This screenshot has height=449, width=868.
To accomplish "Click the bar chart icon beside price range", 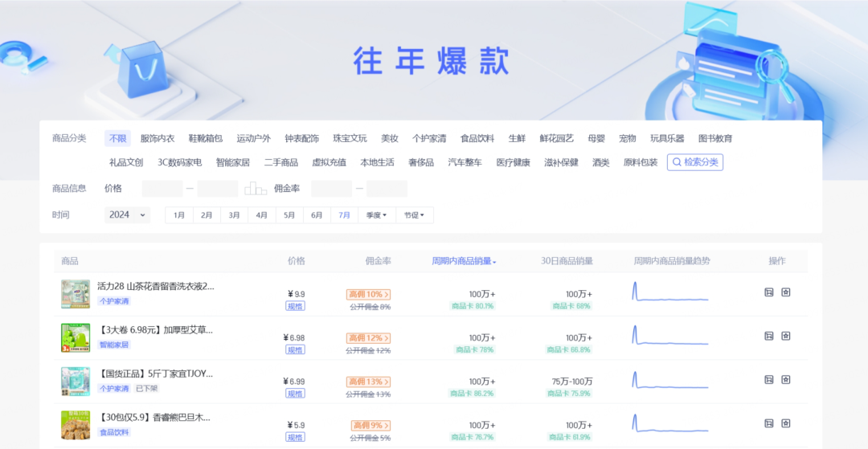I will [256, 189].
